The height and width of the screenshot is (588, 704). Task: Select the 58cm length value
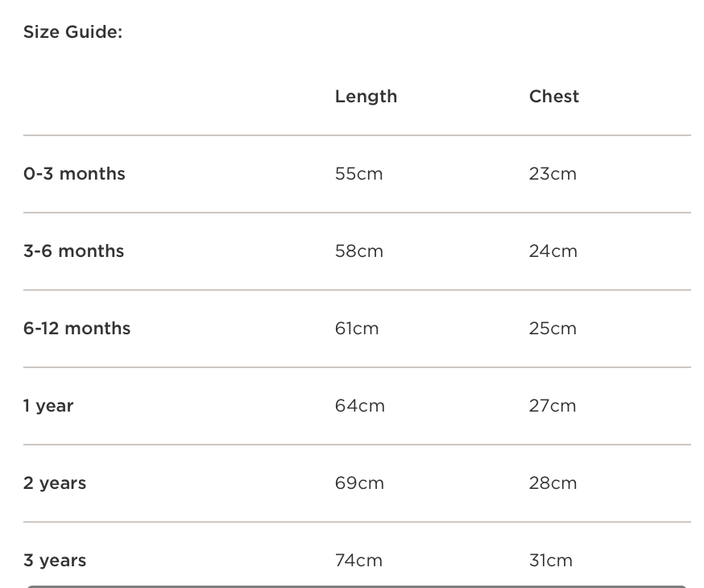click(358, 251)
